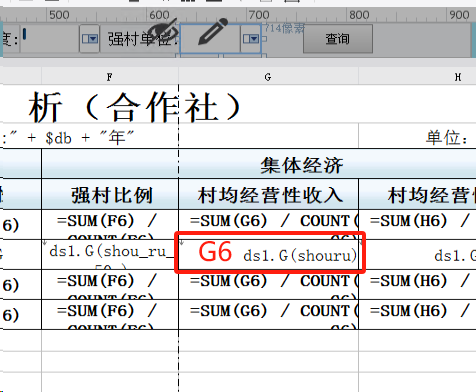476x392 pixels.
Task: Select column header F
Action: 110,77
